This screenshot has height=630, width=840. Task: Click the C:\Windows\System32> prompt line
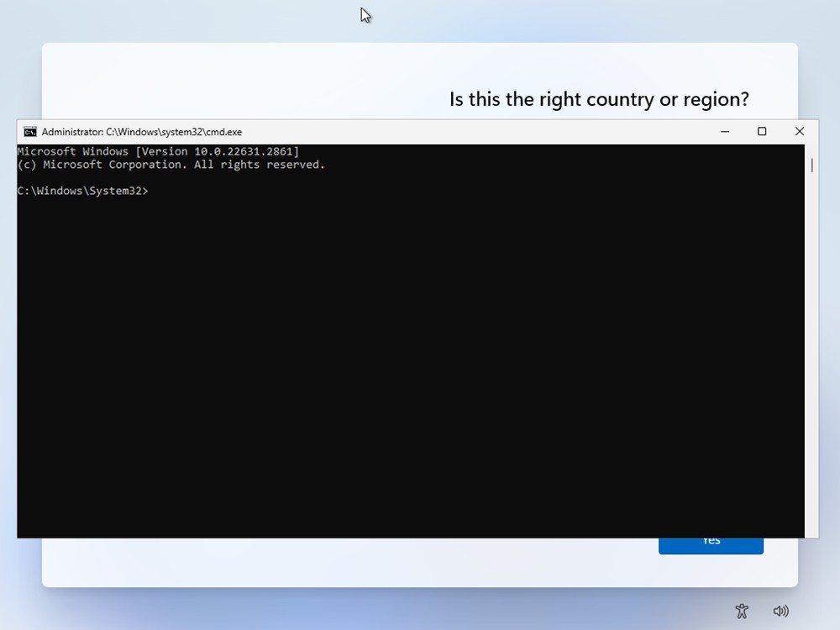click(82, 192)
